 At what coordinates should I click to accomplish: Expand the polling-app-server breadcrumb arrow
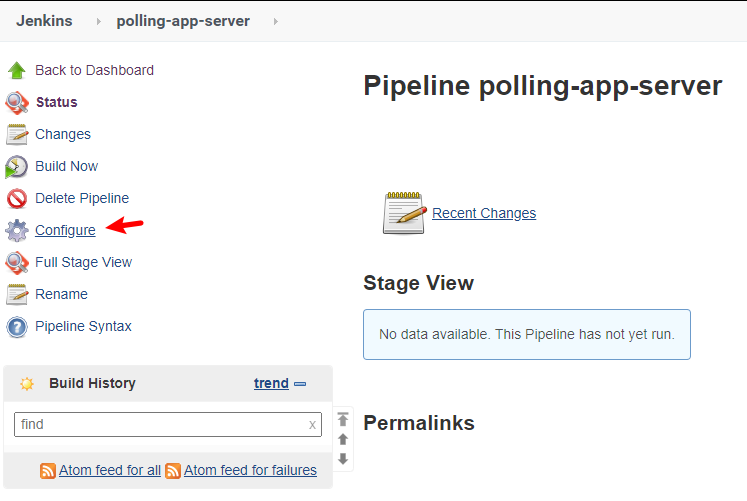coord(276,21)
